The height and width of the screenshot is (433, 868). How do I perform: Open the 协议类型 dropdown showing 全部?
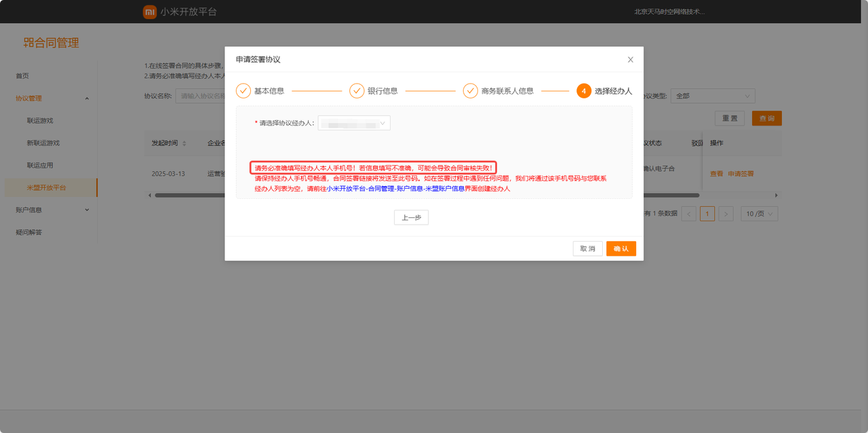[x=713, y=96]
